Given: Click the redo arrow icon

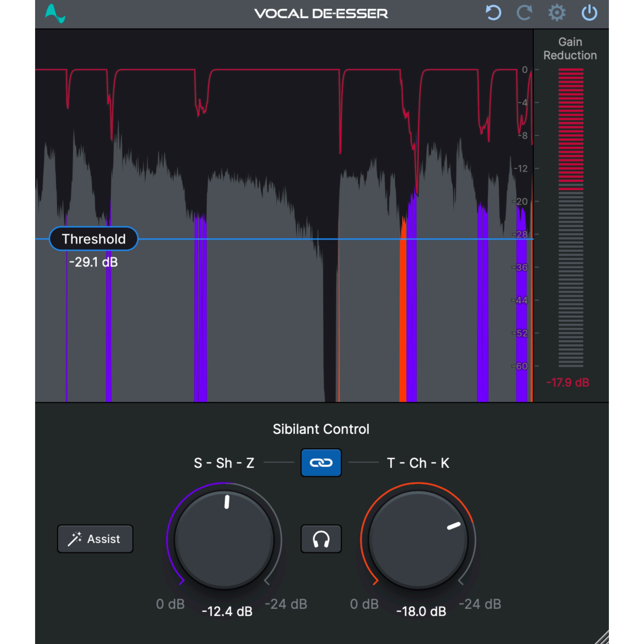Looking at the screenshot, I should click(x=524, y=13).
